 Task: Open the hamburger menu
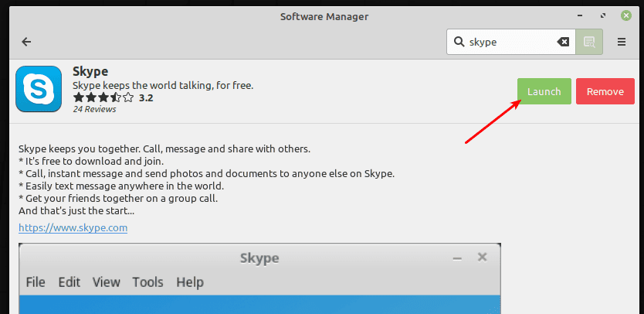click(622, 43)
